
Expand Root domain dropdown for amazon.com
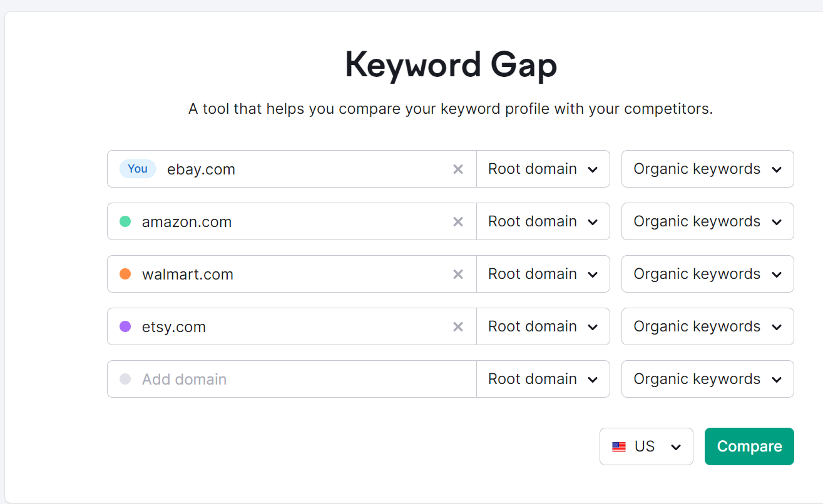543,221
